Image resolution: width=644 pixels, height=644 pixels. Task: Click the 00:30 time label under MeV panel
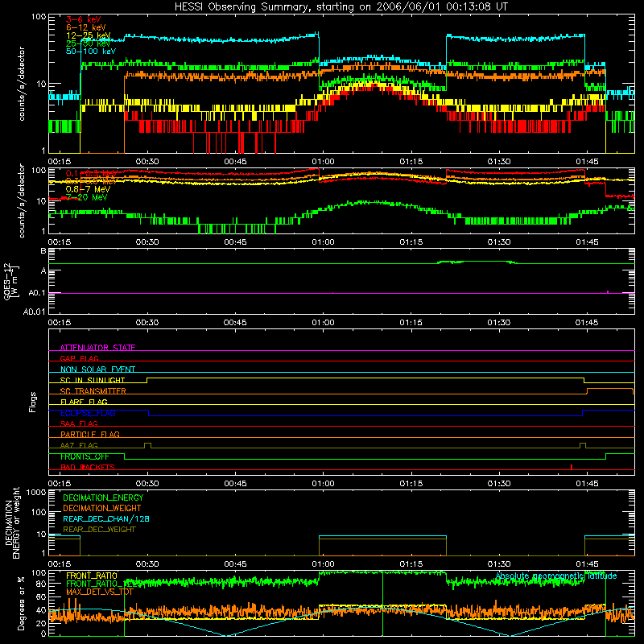pyautogui.click(x=147, y=242)
